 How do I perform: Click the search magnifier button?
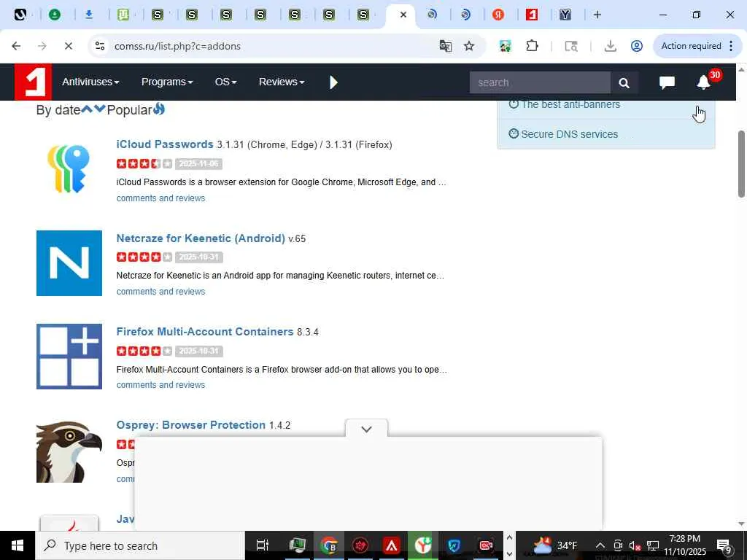624,83
